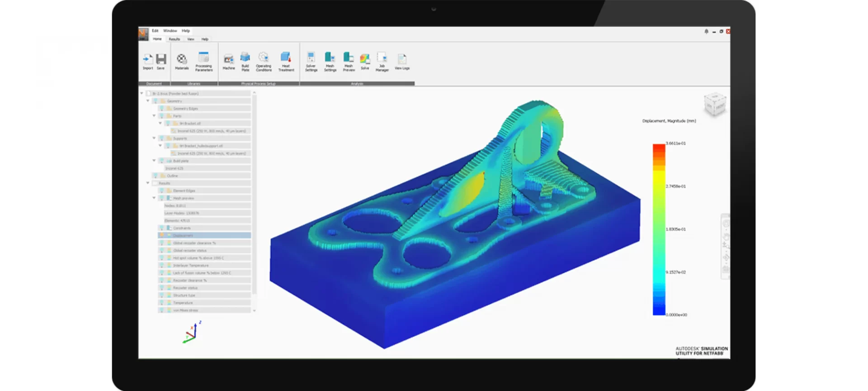The height and width of the screenshot is (391, 868).
Task: Click the tree panel scroll-up arrow
Action: [x=254, y=93]
